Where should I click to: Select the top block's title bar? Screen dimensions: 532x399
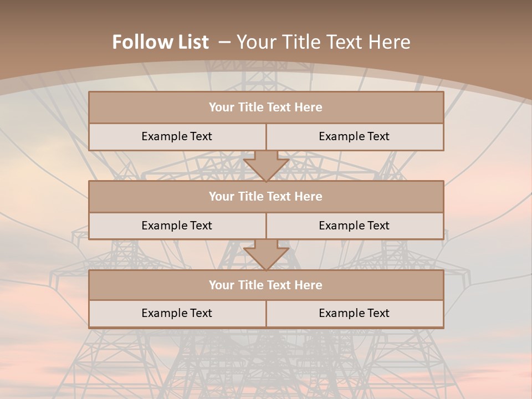click(x=266, y=108)
